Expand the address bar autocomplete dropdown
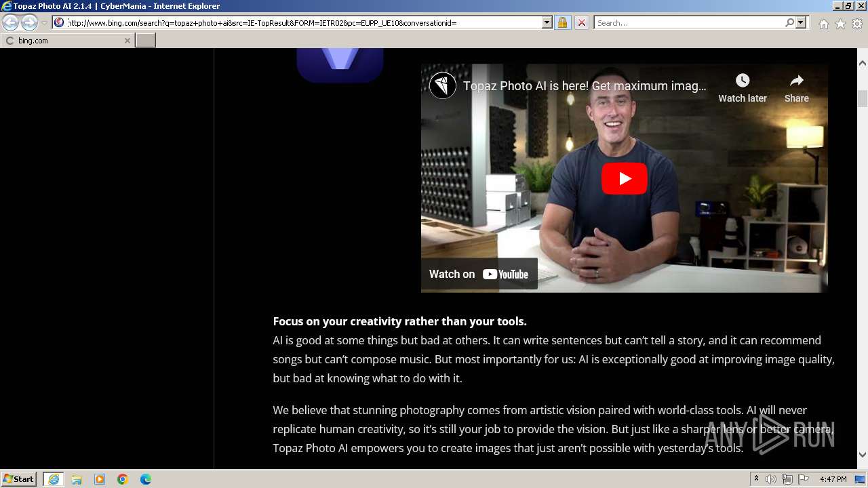 (547, 22)
